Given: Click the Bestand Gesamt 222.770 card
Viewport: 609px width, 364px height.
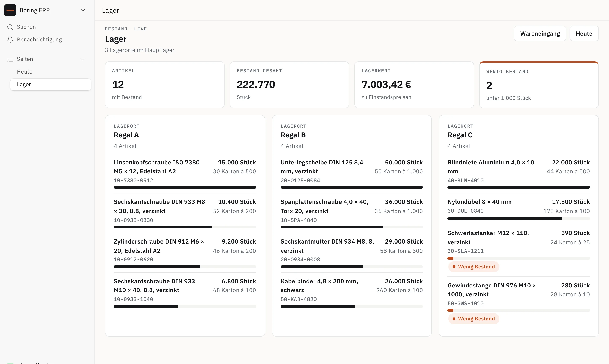Looking at the screenshot, I should pyautogui.click(x=289, y=85).
